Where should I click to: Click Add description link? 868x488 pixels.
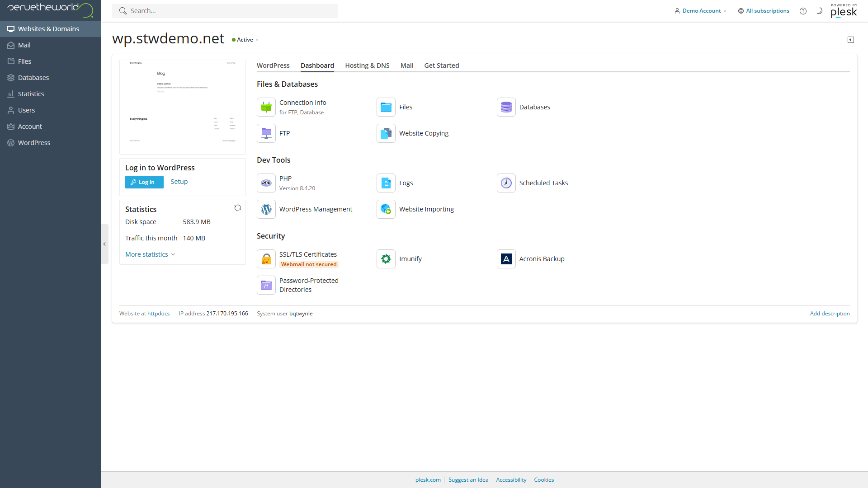[x=830, y=314]
